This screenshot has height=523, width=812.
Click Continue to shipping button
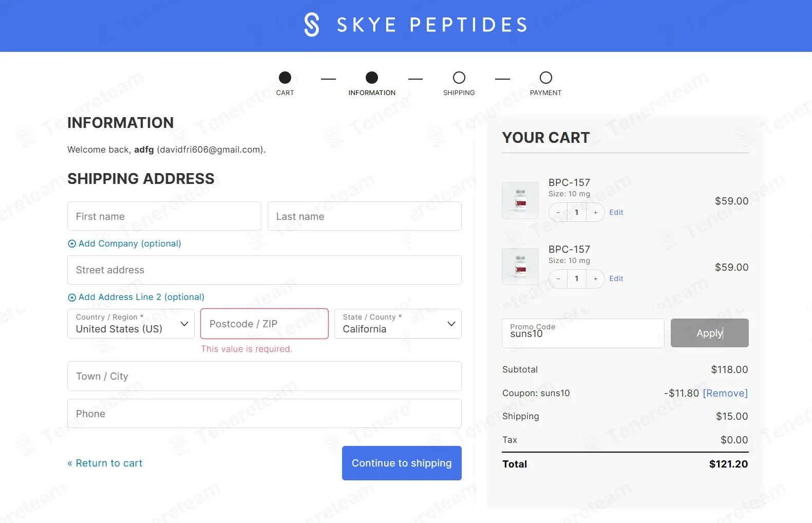point(402,463)
